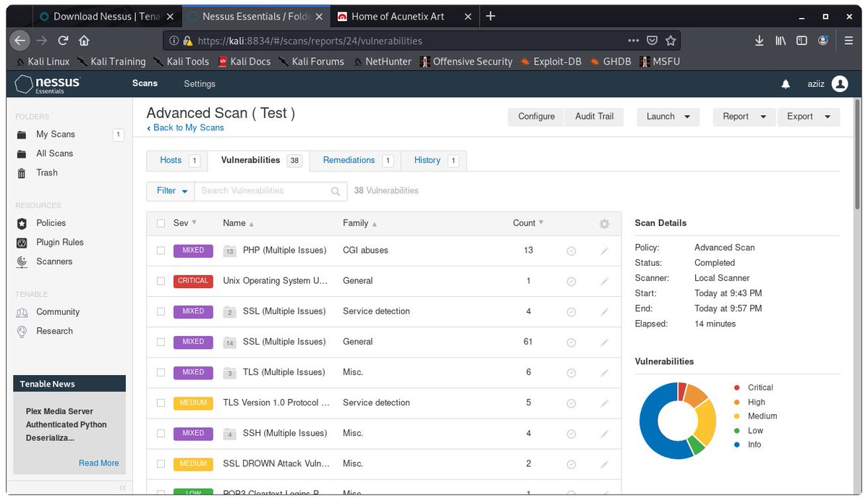868x501 pixels.
Task: Open the page actions ellipsis menu
Action: pos(634,41)
